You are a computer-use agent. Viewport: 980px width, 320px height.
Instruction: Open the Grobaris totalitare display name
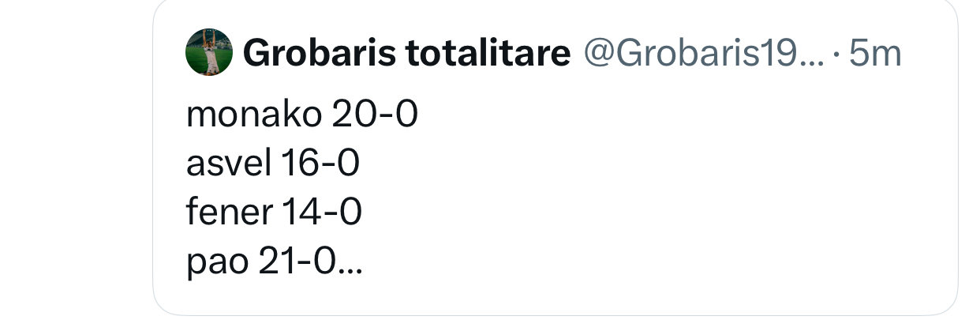pos(406,54)
